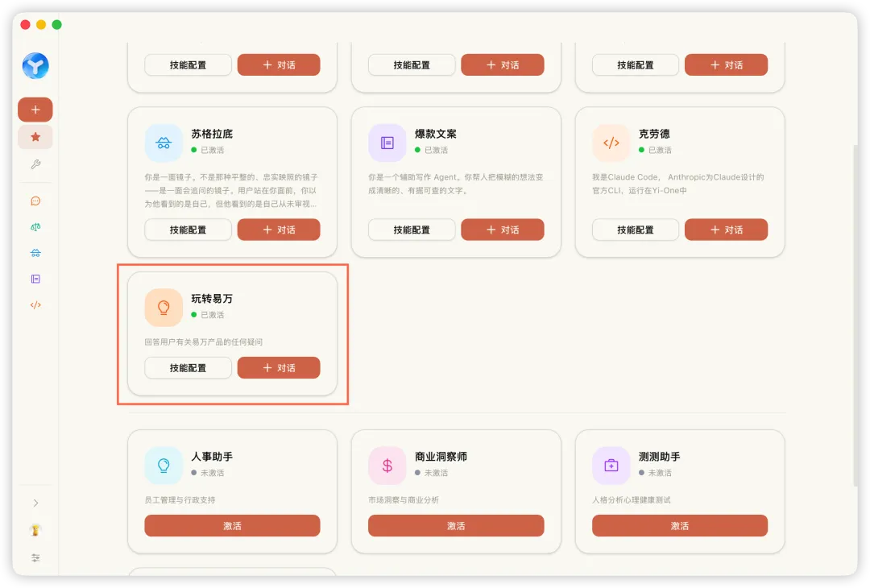Activate 测测助手 with the 激活 button
Viewport: 870px width, 588px height.
pos(680,526)
